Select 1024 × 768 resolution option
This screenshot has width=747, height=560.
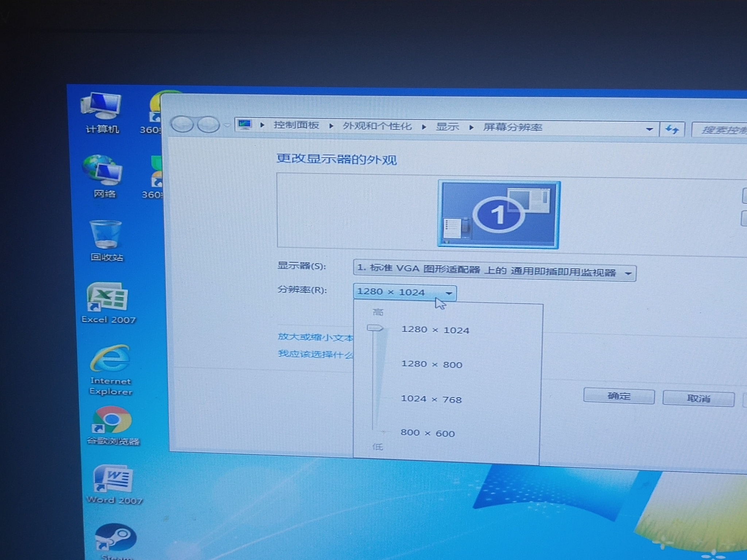coord(431,399)
